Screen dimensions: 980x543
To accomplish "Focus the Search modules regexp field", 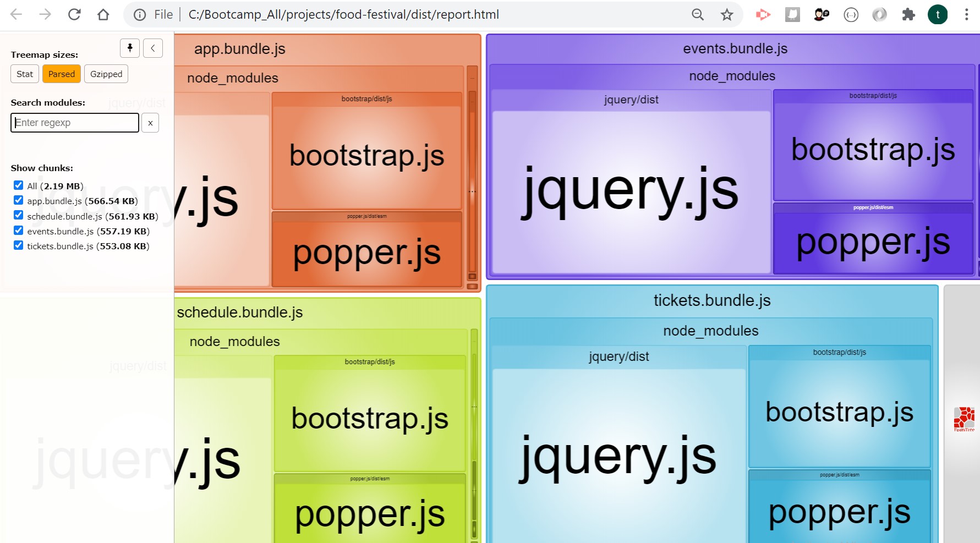I will [75, 123].
